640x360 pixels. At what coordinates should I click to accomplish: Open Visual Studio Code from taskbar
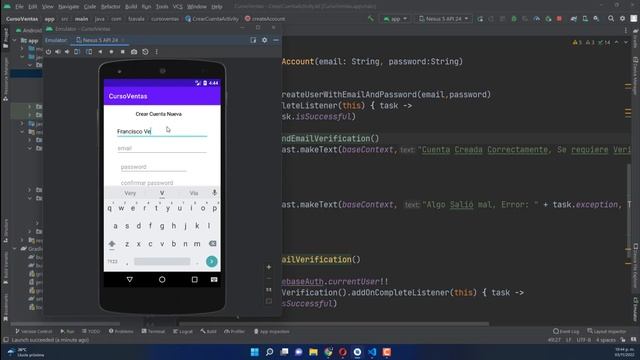coord(372,352)
